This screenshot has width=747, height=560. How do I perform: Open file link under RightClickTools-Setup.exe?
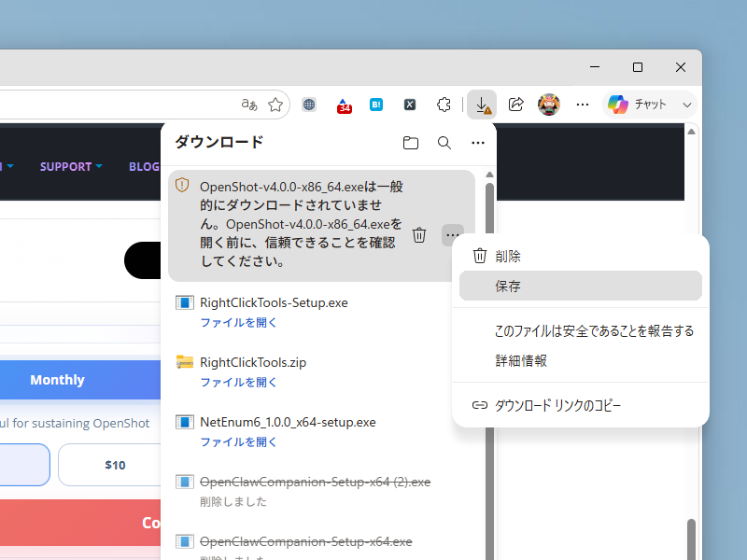click(x=238, y=322)
